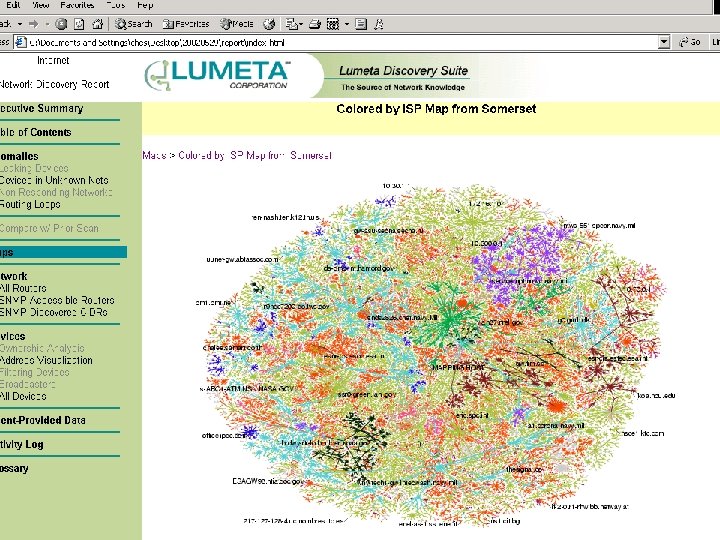This screenshot has height=540, width=720.
Task: Click the ISP-colored network map image
Action: 434,354
